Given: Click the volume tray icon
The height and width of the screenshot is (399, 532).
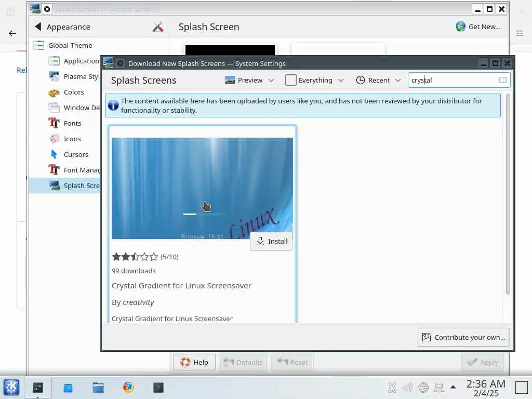Looking at the screenshot, I should [407, 388].
